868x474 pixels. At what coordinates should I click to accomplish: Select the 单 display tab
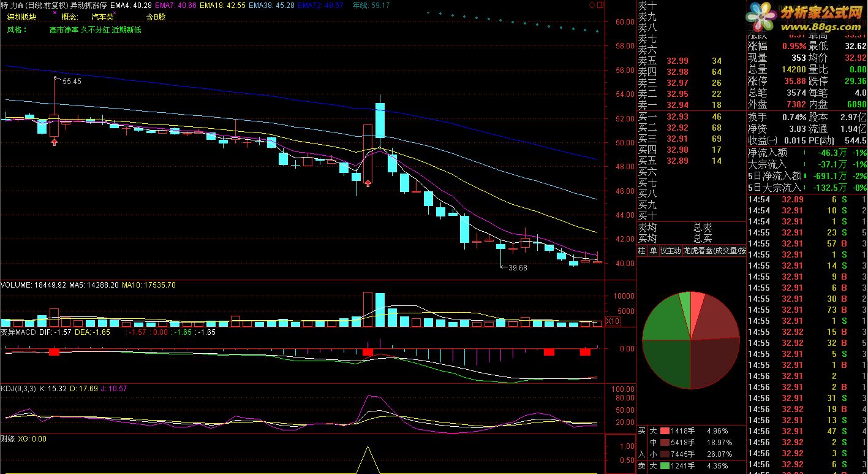point(653,251)
